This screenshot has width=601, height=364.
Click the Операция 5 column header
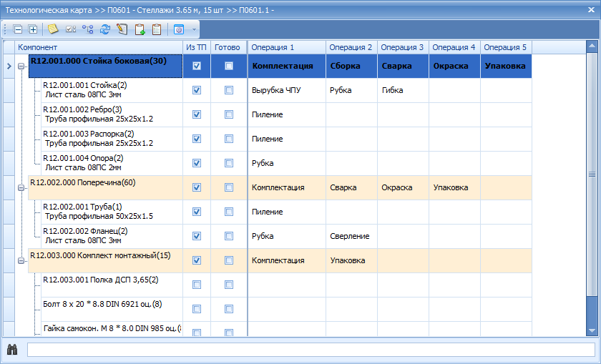(506, 47)
